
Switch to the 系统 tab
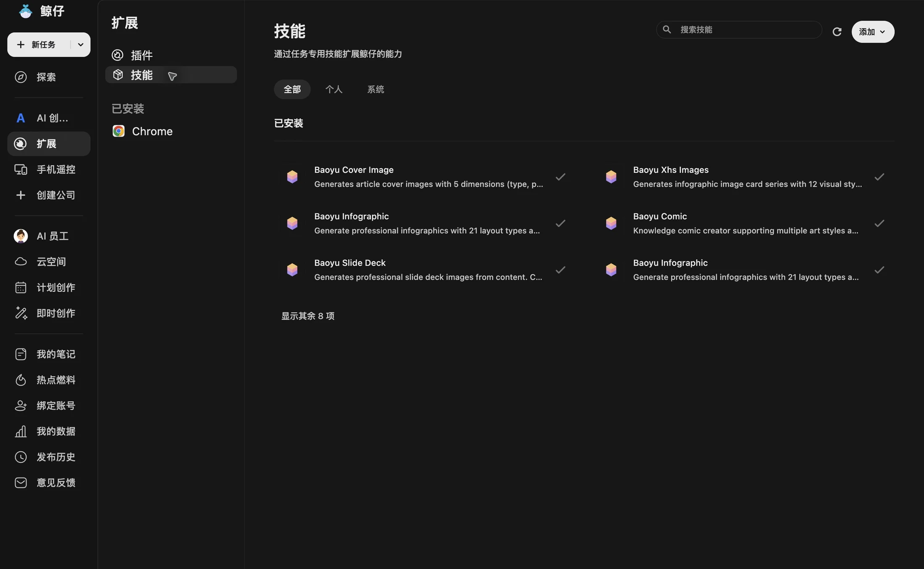375,89
